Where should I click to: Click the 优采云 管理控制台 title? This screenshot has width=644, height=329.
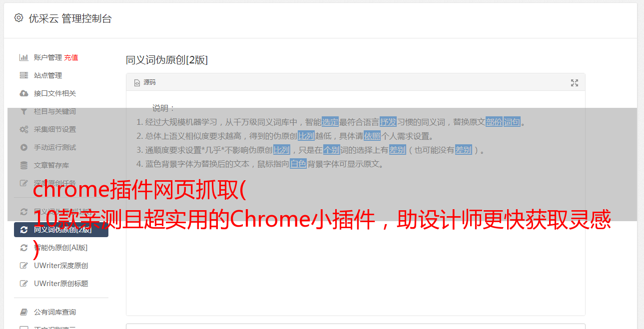coord(70,18)
